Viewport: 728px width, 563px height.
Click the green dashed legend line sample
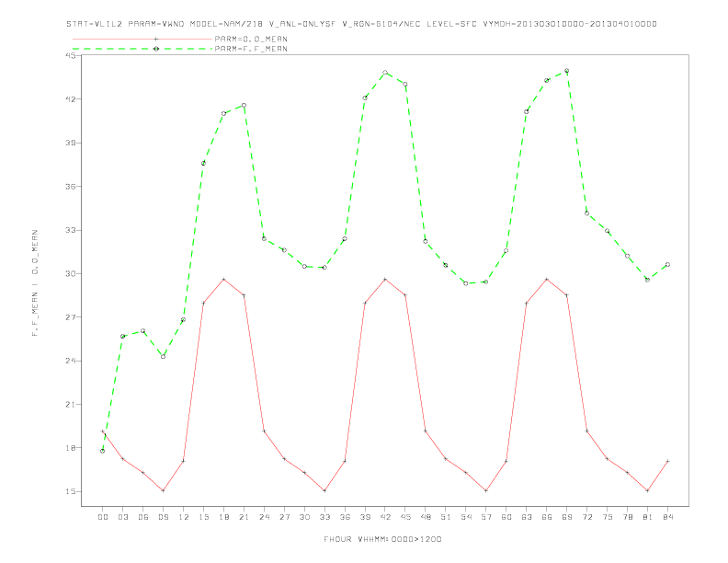(x=142, y=49)
